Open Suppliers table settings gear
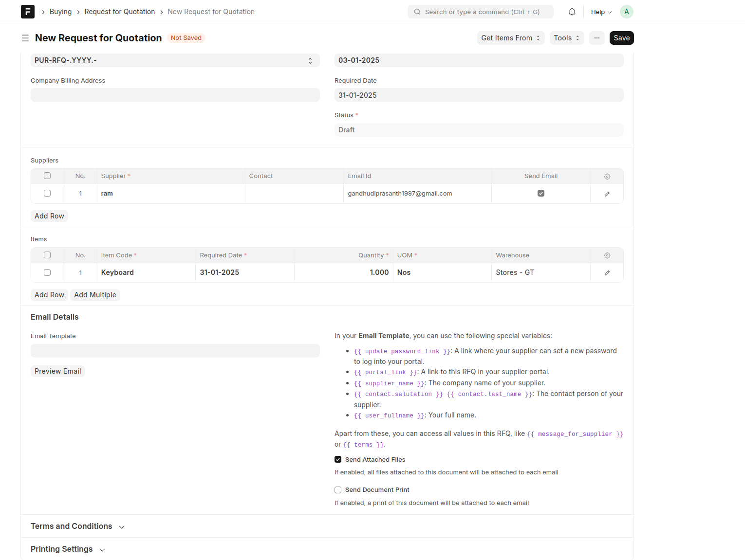Viewport: 745px width, 560px height. click(x=607, y=176)
